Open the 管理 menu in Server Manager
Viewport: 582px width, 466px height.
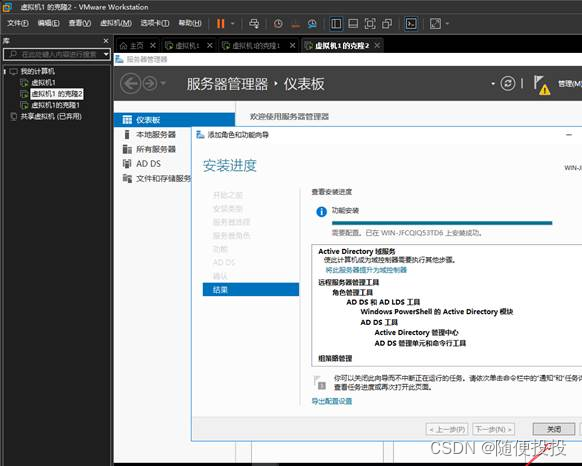[569, 84]
